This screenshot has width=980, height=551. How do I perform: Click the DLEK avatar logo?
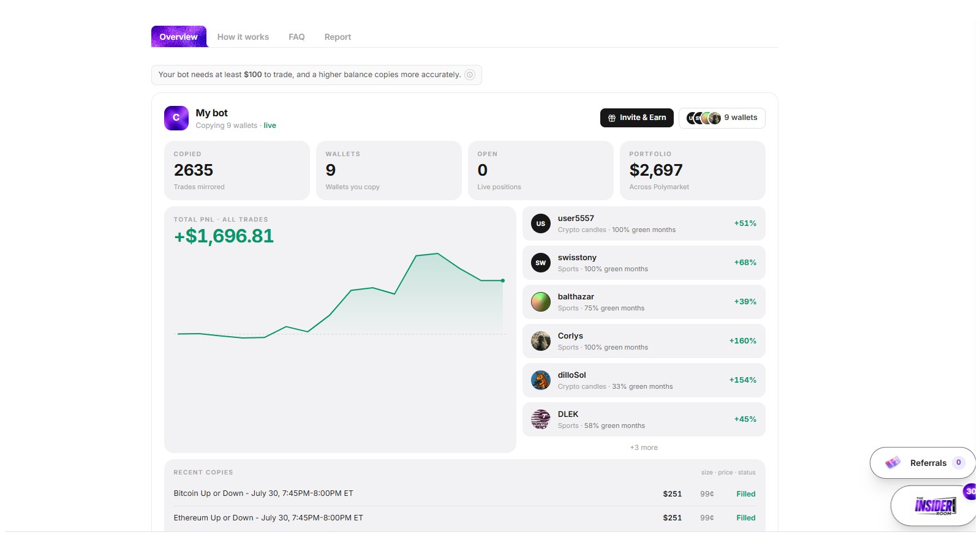coord(541,419)
